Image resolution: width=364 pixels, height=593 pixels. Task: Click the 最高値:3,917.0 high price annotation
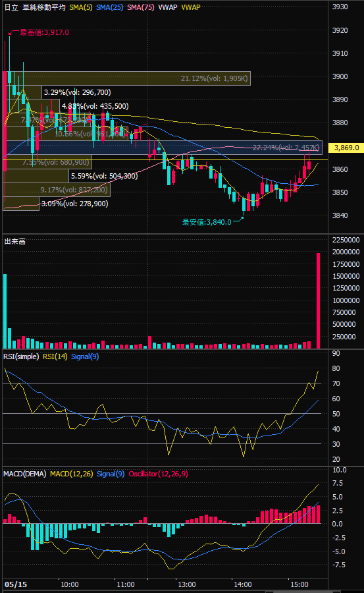(x=44, y=32)
